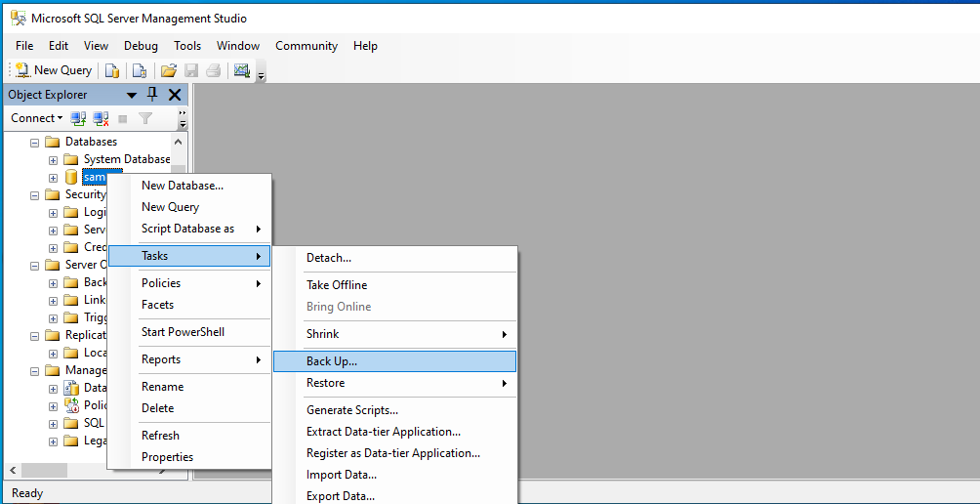Open the Object Explorer window position dropdown
Viewport: 980px width, 504px height.
(x=131, y=95)
